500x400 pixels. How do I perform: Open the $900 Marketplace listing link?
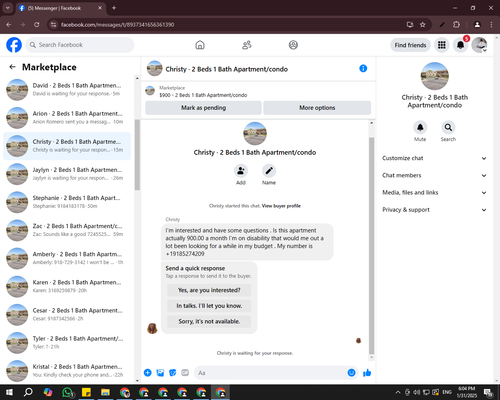point(203,95)
